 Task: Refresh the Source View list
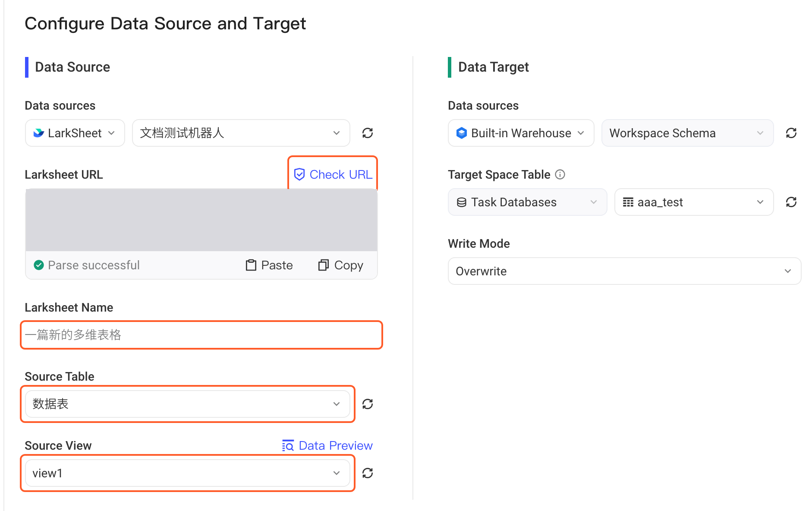(368, 473)
